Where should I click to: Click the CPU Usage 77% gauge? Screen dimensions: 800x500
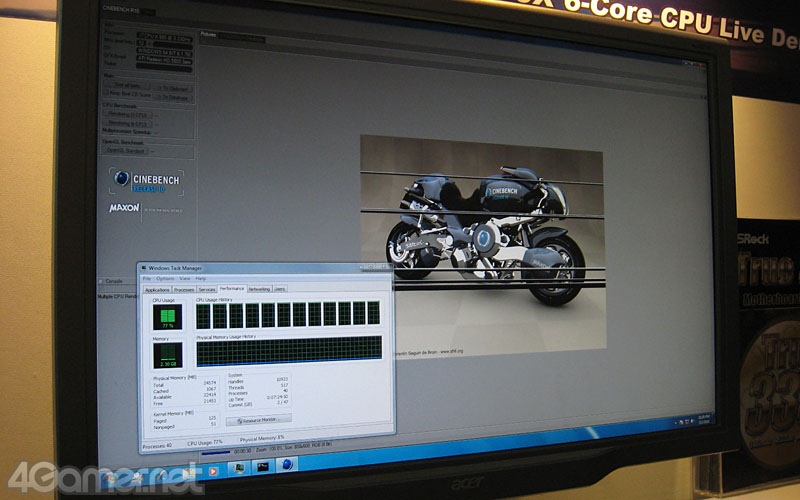[167, 317]
